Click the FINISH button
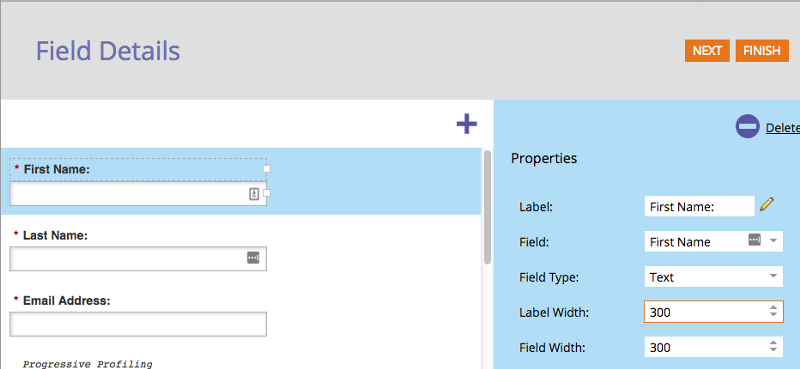This screenshot has width=800, height=369. coord(762,51)
